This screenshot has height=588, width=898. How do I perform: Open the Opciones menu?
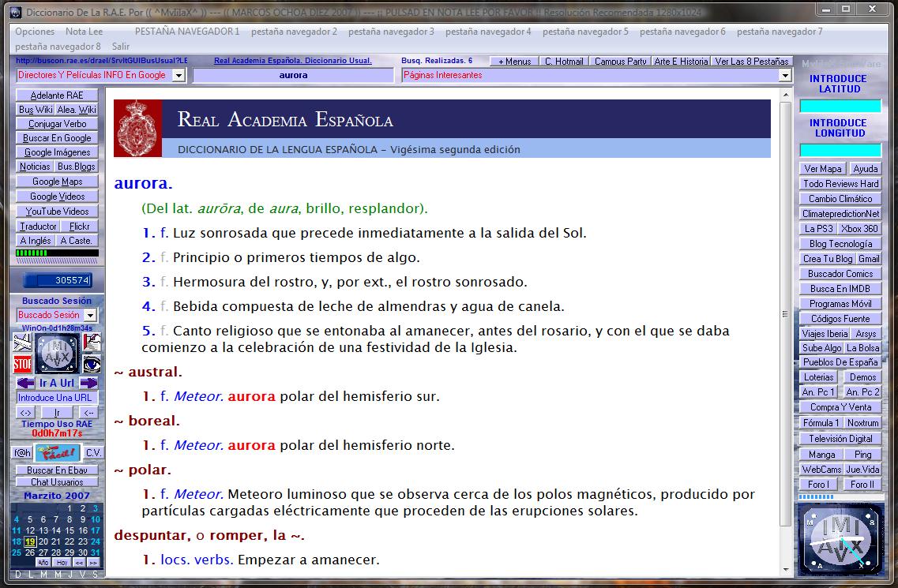point(35,32)
